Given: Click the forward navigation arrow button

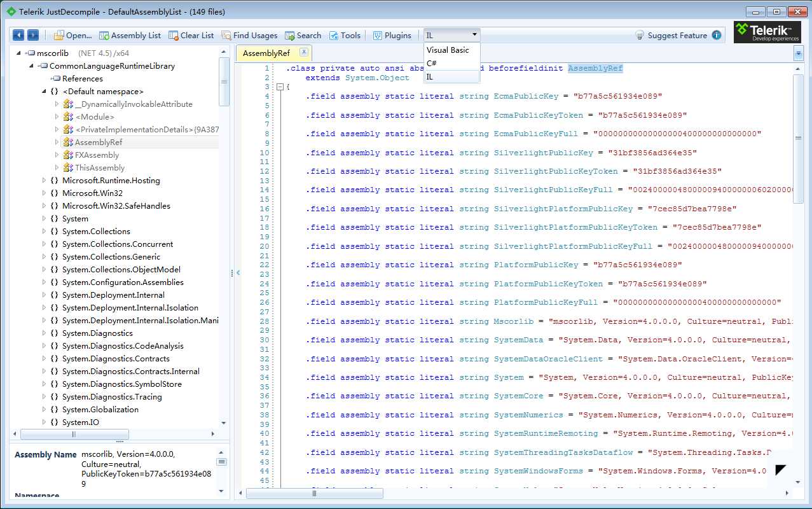Looking at the screenshot, I should click(33, 36).
